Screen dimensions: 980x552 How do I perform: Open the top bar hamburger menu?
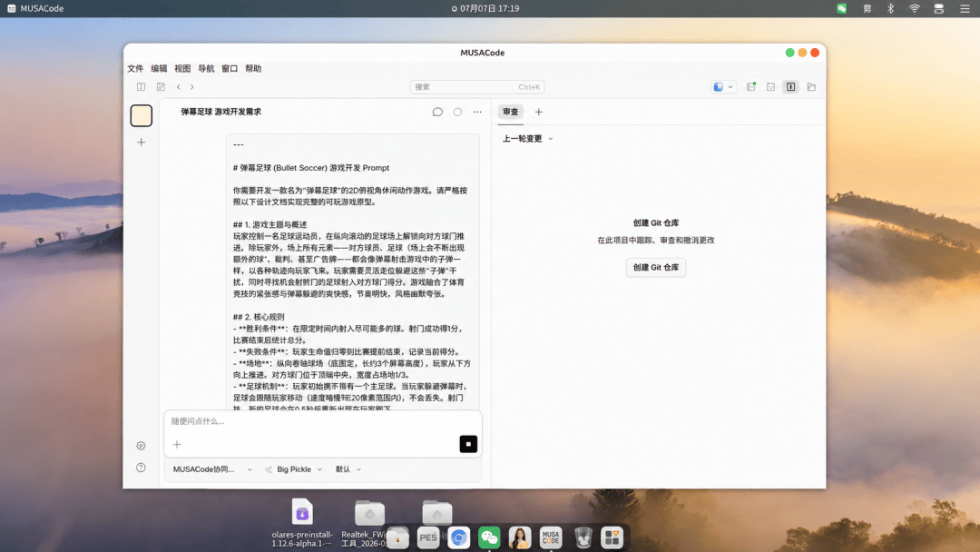click(x=965, y=9)
